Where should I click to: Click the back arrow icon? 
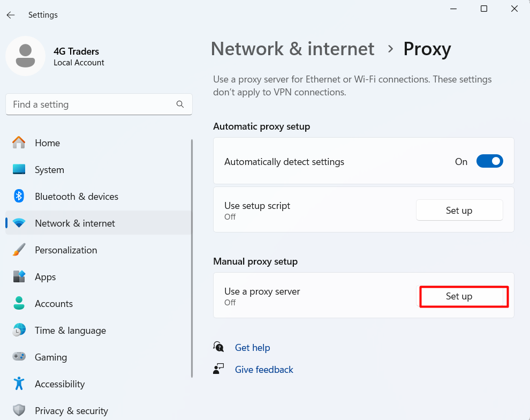(11, 15)
